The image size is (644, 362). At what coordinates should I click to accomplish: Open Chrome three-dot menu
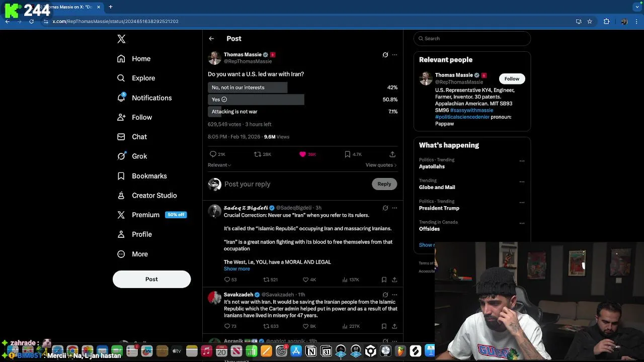637,22
